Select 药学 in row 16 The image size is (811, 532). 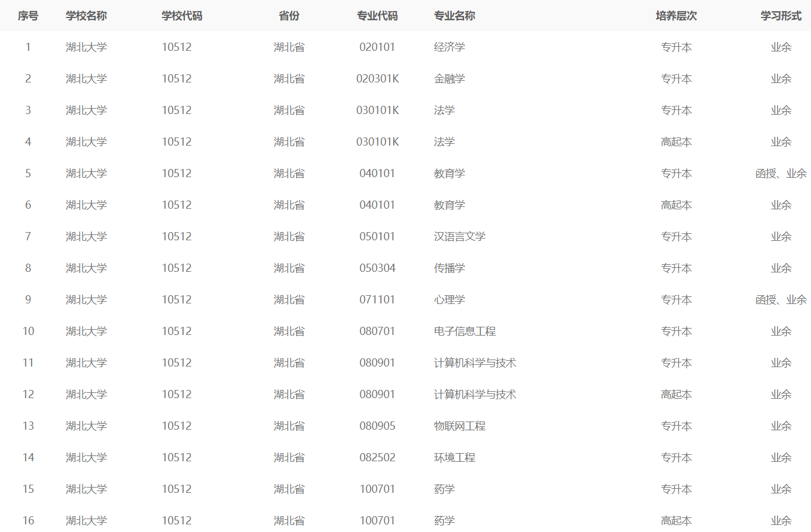point(444,521)
